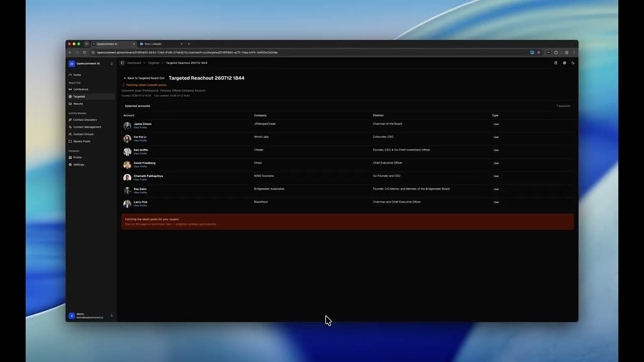Close the OpenComment AI tab
Viewport: 644px width, 362px height.
pyautogui.click(x=134, y=44)
